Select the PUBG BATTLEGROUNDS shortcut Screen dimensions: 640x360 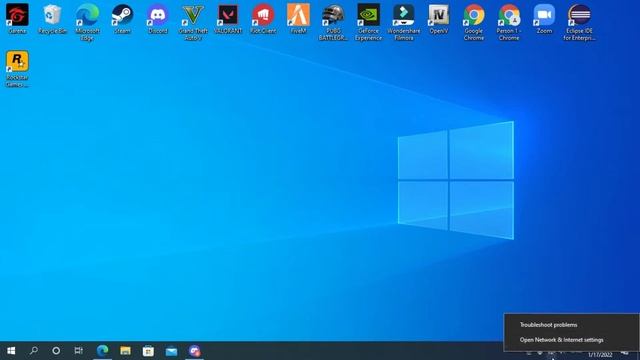[333, 22]
